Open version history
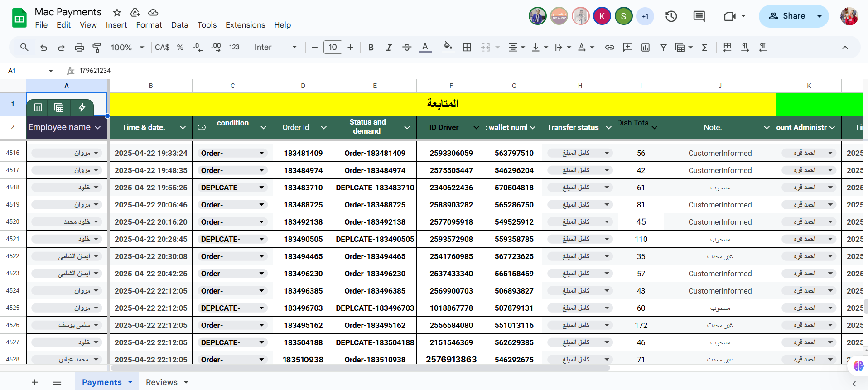Viewport: 868px width, 390px height. [671, 16]
